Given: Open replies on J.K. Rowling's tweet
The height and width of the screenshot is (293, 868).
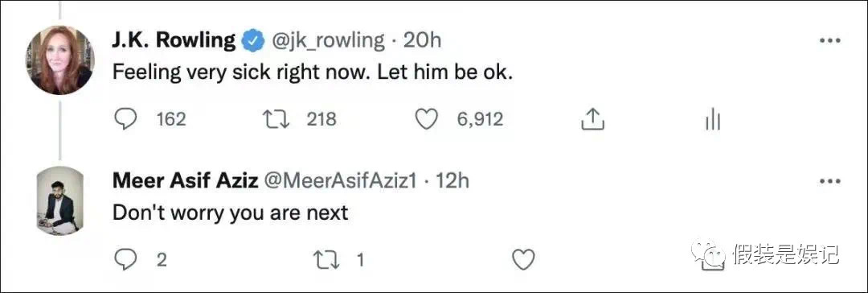Looking at the screenshot, I should click(x=125, y=119).
